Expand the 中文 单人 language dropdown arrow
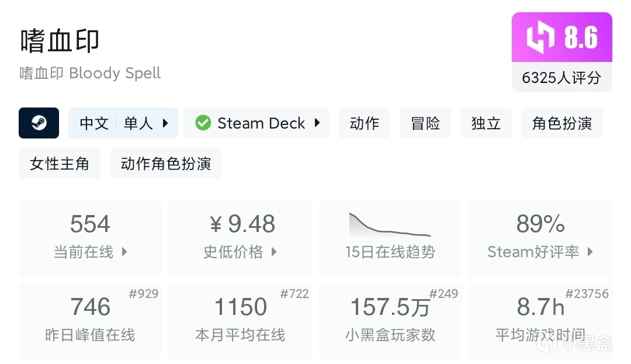 (x=165, y=123)
